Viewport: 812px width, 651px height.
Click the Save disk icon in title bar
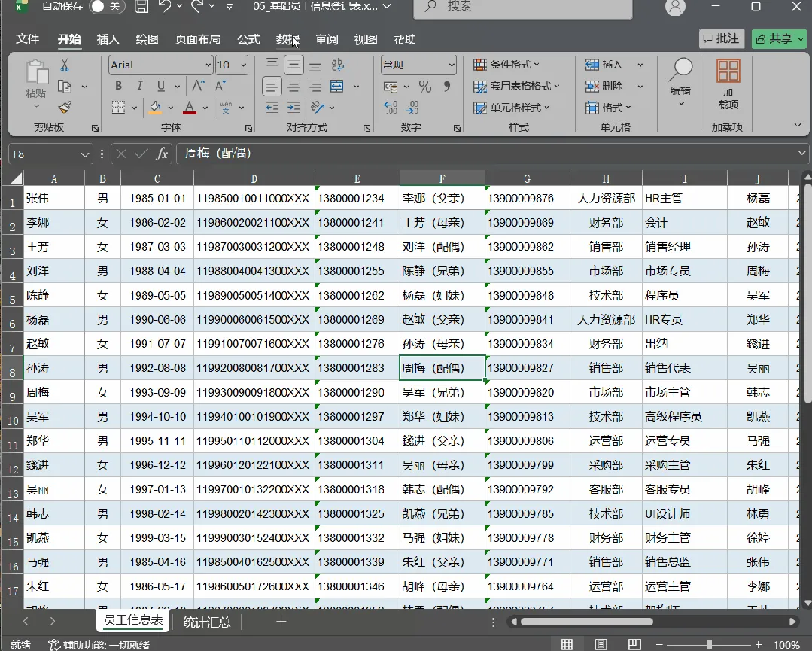[141, 6]
